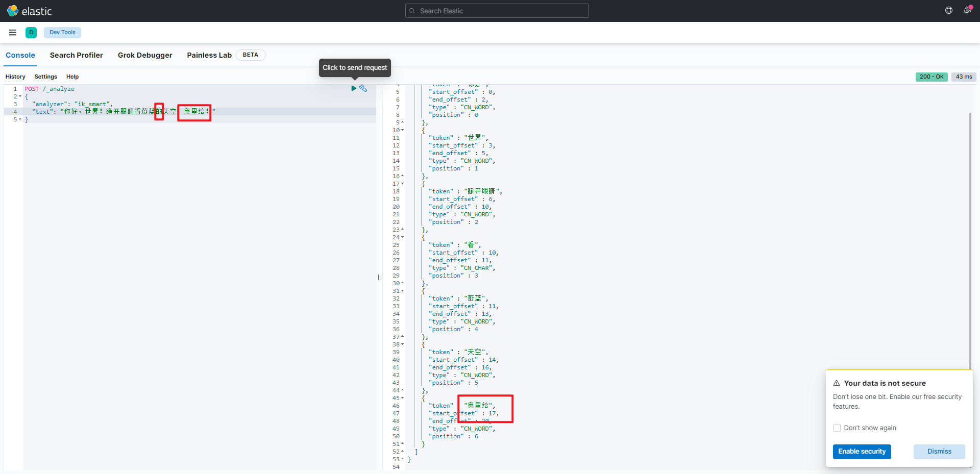Image resolution: width=980 pixels, height=474 pixels.
Task: Click the "start_offset" : 11 line
Action: coord(464,306)
